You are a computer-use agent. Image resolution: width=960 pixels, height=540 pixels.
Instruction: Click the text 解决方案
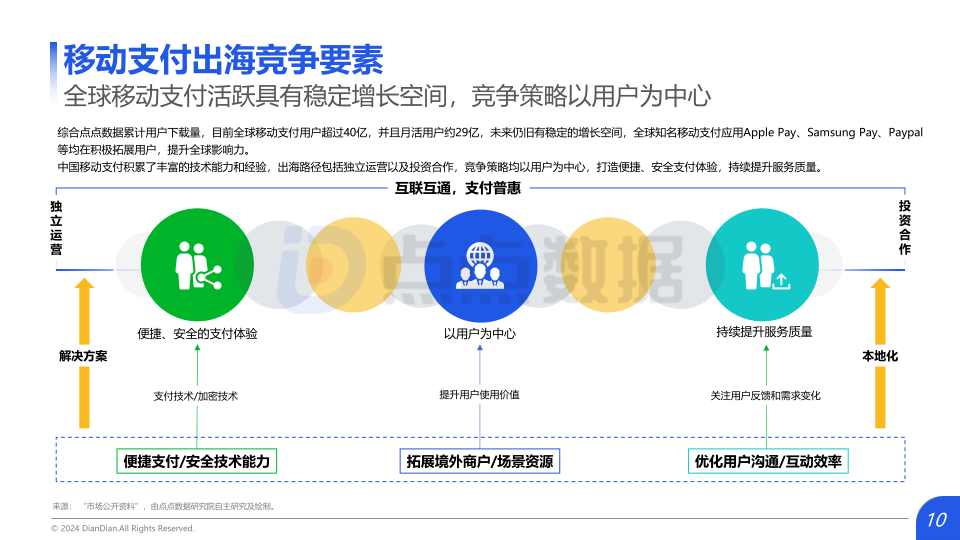pos(83,356)
